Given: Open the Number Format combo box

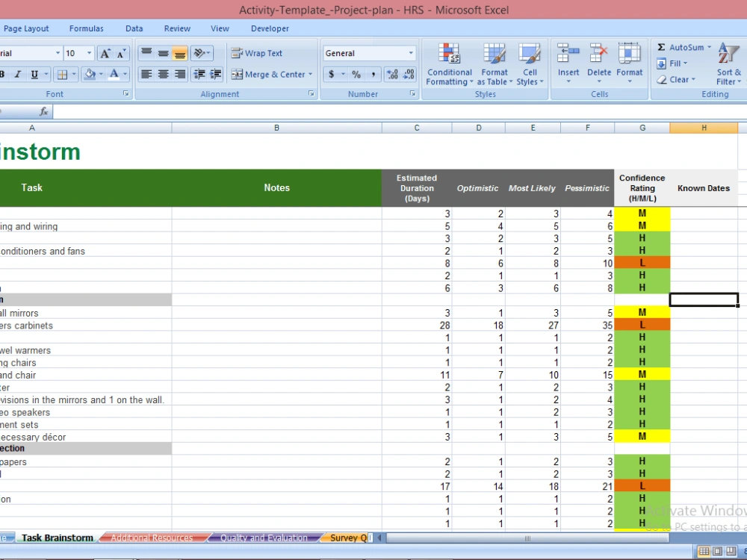Looking at the screenshot, I should pos(369,53).
